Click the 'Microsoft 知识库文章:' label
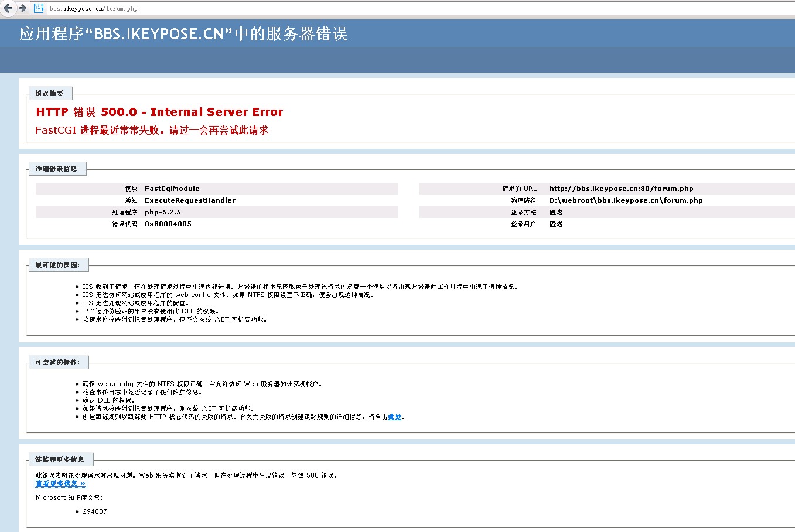The height and width of the screenshot is (532, 795). 69,497
